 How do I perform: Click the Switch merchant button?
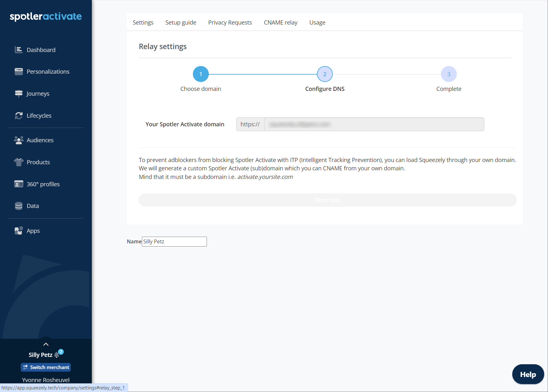(46, 367)
